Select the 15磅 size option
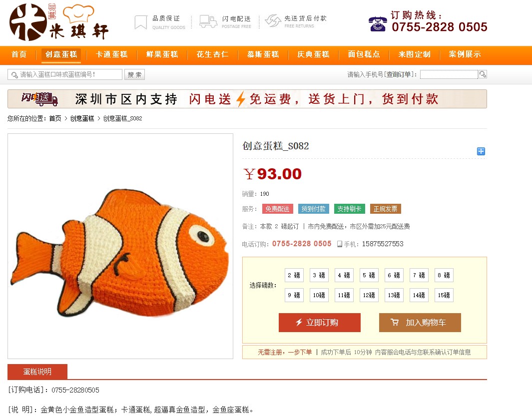 444,295
